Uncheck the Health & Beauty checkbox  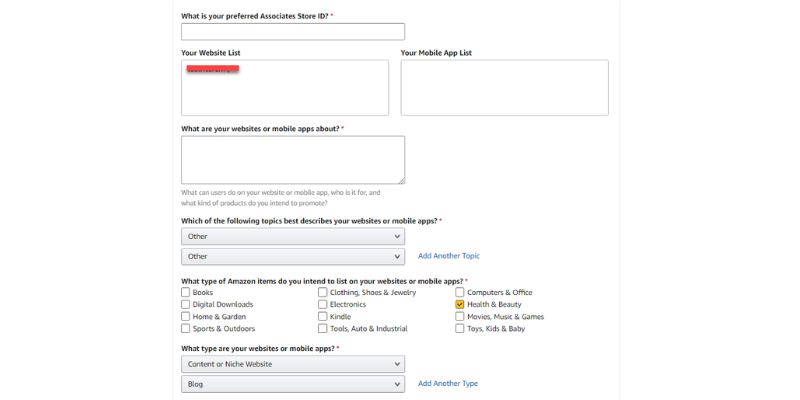[x=460, y=304]
